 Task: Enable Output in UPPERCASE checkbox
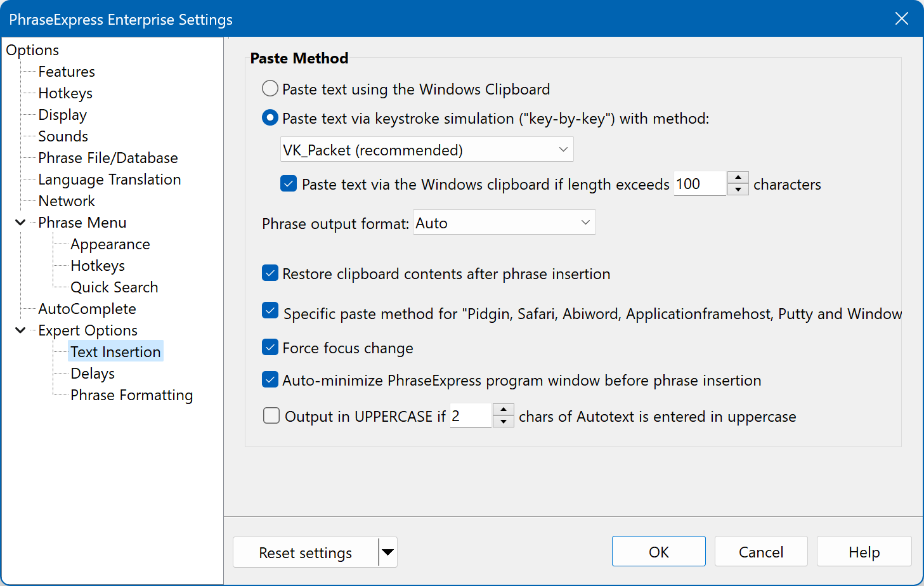pyautogui.click(x=271, y=415)
